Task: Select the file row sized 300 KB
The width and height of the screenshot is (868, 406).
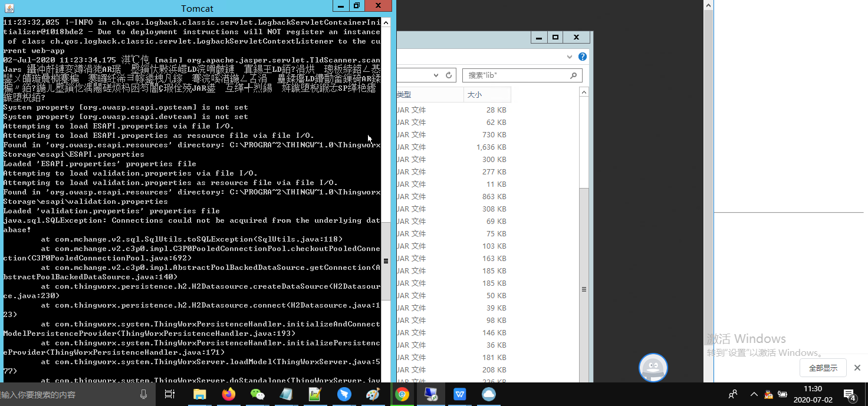Action: [453, 160]
